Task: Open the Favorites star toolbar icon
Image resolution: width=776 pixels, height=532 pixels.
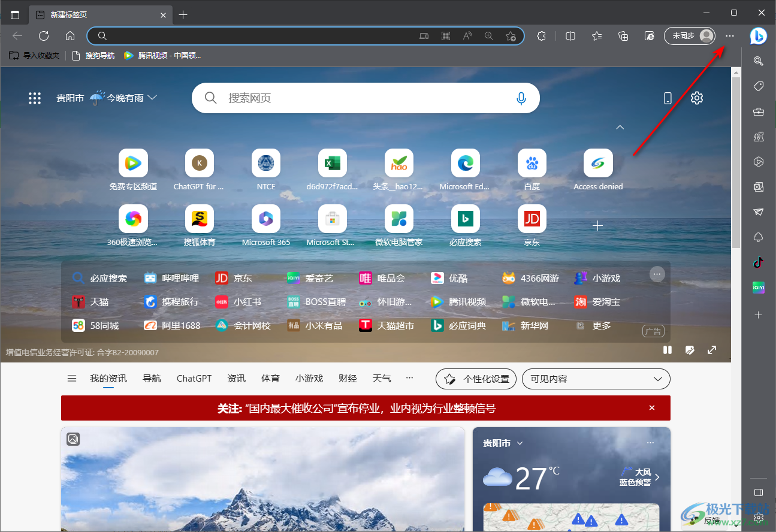Action: (597, 36)
